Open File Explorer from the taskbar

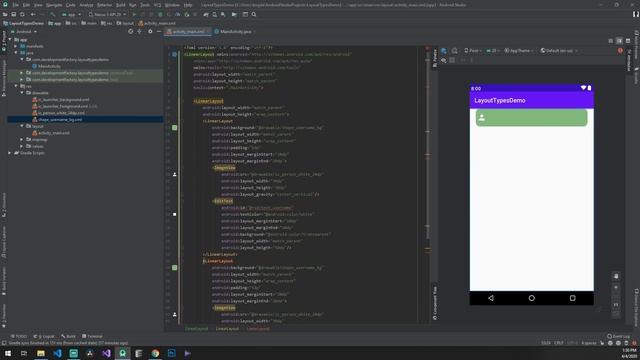(41, 353)
